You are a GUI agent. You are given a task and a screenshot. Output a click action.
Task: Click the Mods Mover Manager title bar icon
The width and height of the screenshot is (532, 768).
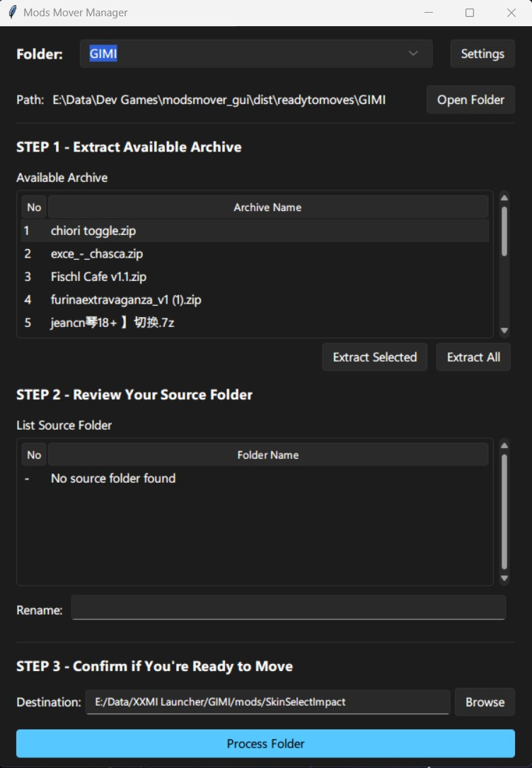coord(13,12)
